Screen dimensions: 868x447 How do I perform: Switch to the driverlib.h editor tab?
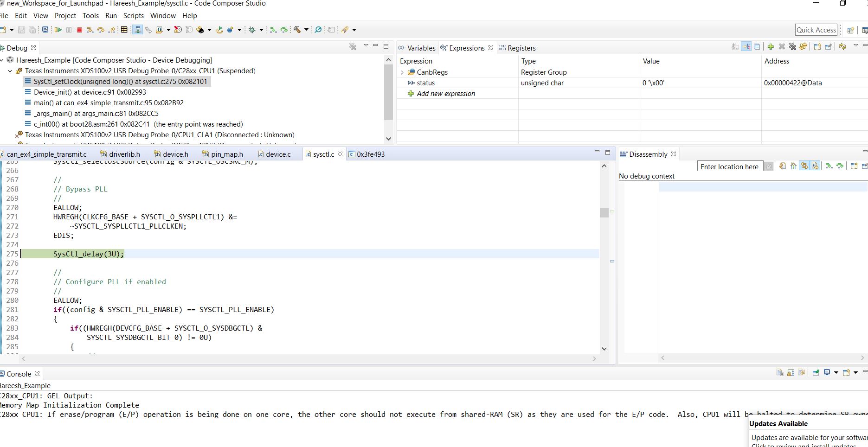coord(120,154)
